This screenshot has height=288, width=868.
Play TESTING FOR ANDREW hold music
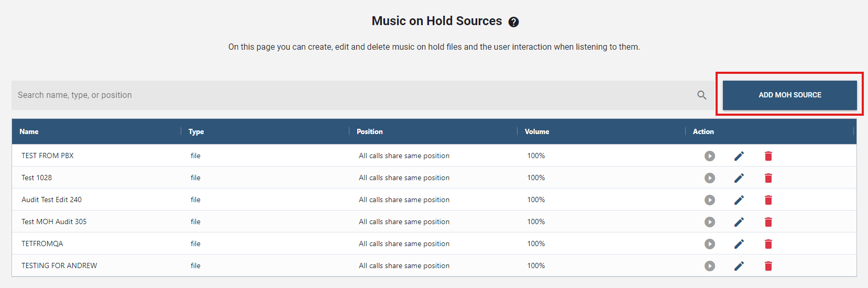[x=709, y=266]
